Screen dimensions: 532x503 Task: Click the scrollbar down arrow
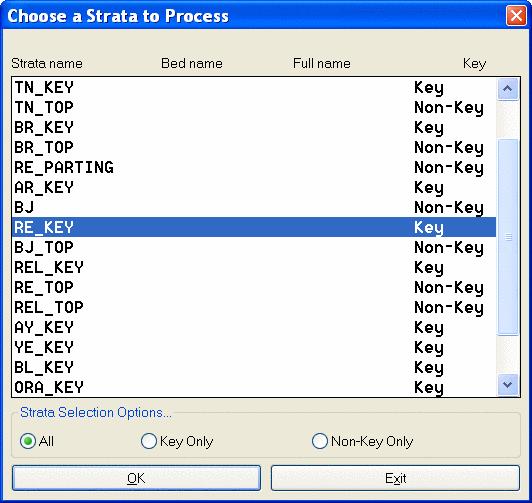click(508, 385)
